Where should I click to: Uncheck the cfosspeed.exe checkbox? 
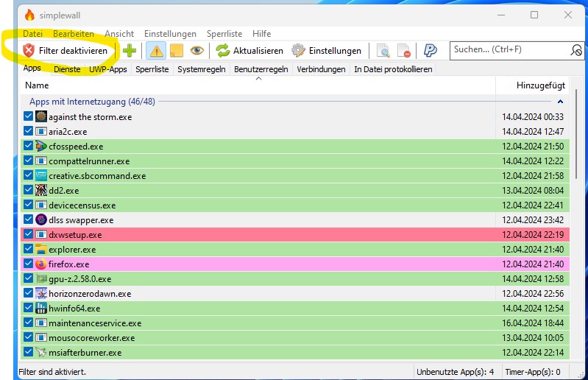(x=28, y=146)
